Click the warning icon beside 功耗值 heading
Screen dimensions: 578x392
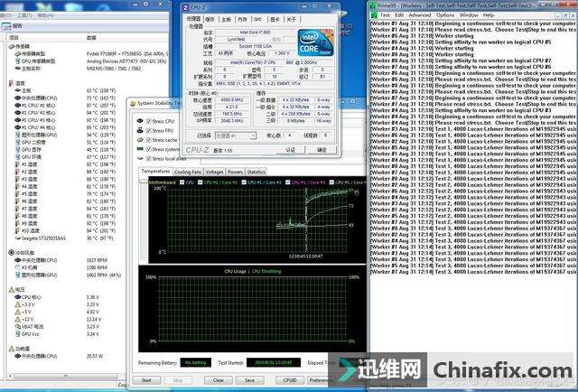pos(12,349)
